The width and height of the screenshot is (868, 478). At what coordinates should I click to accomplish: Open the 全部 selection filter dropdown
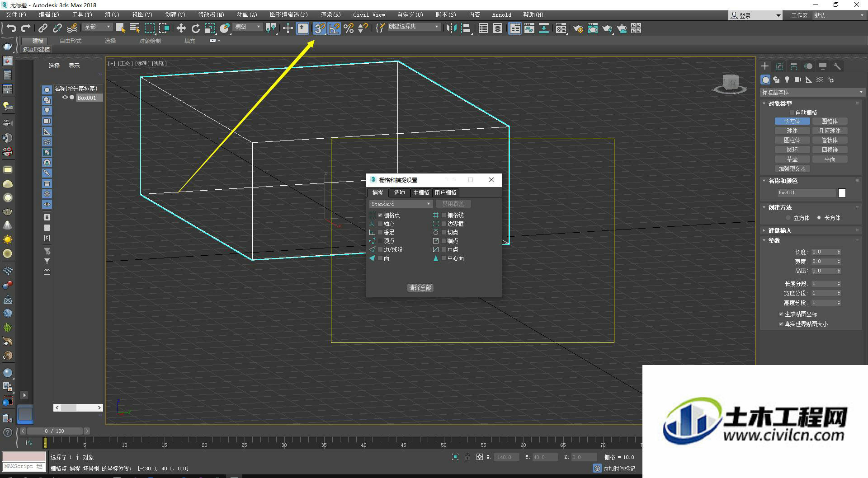point(97,27)
